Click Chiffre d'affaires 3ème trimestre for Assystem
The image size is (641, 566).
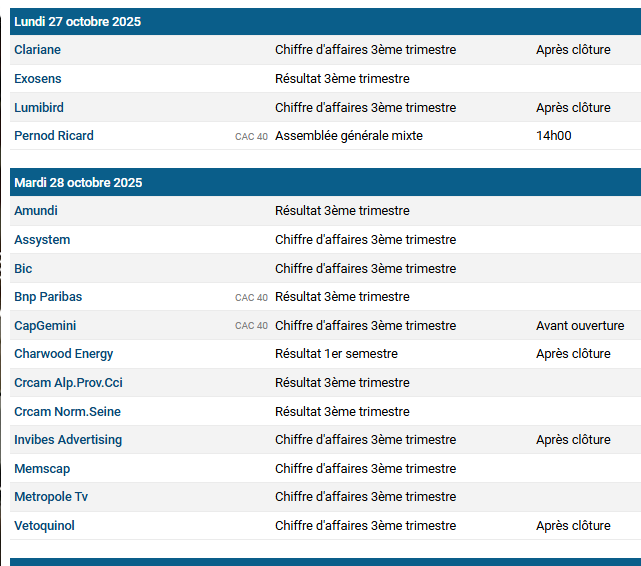tap(365, 240)
